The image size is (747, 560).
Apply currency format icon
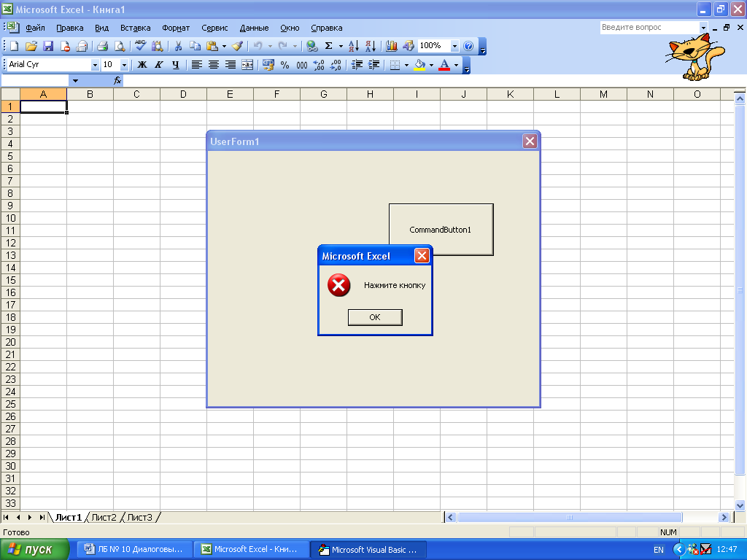coord(268,64)
